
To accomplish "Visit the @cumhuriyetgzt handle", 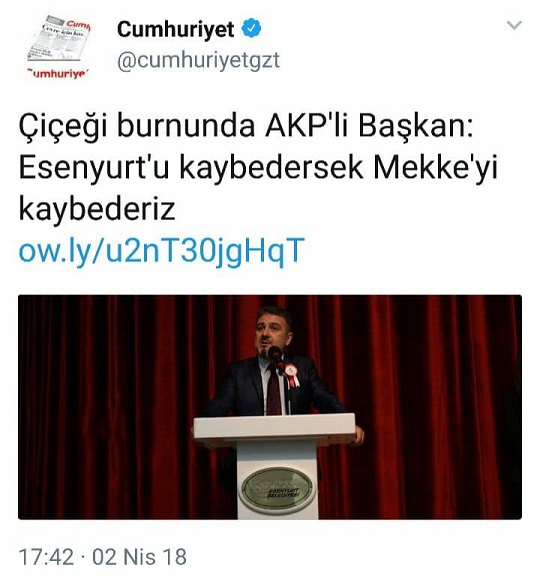I will pos(198,61).
